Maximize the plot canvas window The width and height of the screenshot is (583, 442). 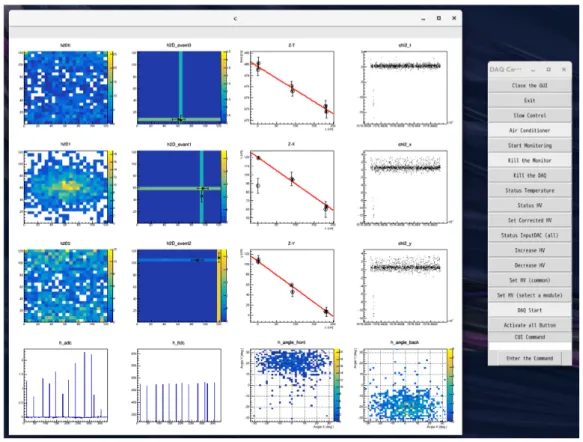439,18
